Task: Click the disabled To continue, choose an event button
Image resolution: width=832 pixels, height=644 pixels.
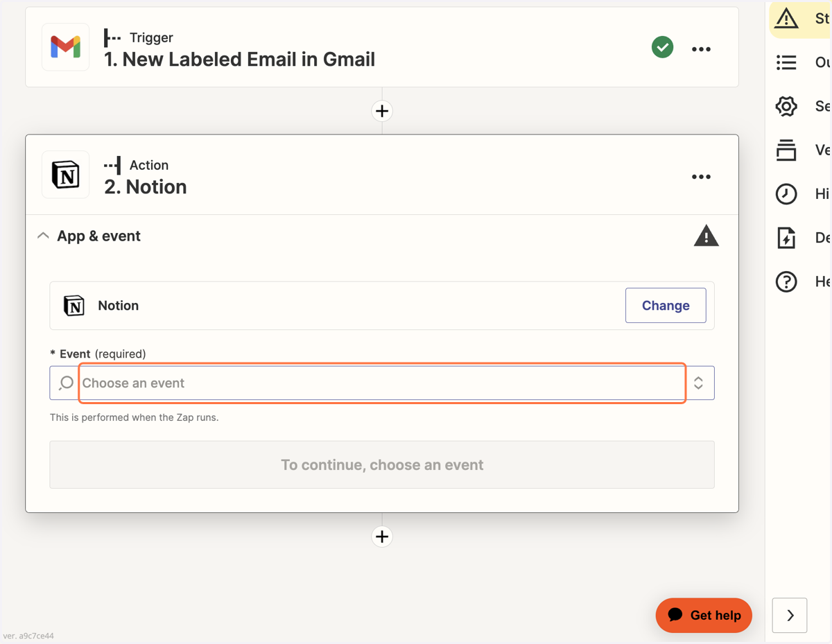Action: 382,465
